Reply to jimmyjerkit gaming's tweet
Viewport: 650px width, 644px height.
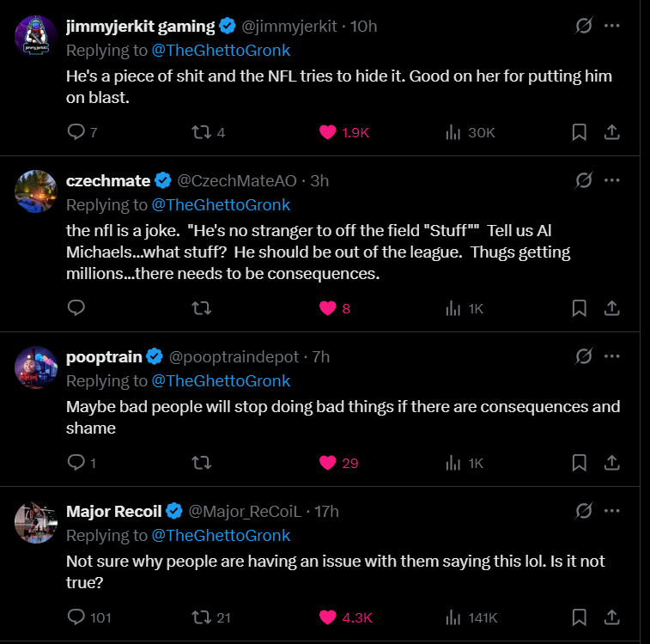[76, 132]
